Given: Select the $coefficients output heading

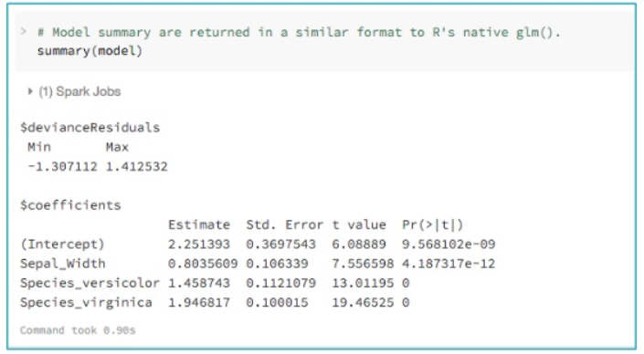Looking at the screenshot, I should tap(70, 205).
